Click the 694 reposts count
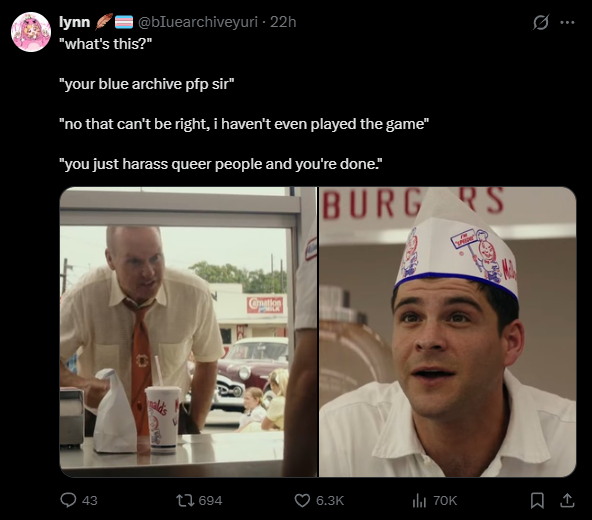 (210, 501)
